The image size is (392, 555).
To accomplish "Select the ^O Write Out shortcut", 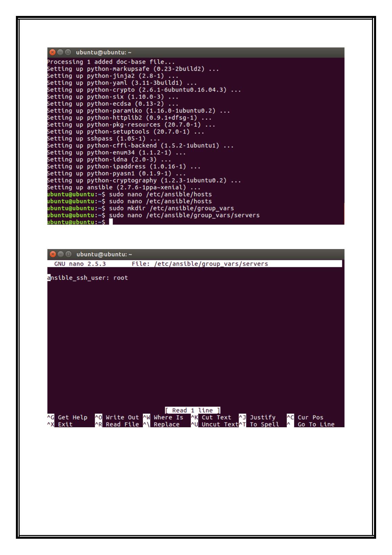I will 117,417.
